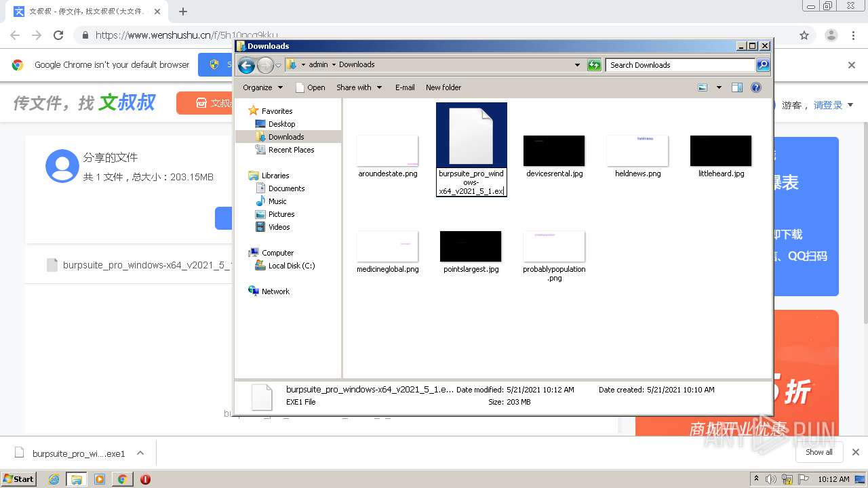Select Libraries in the navigation pane
The width and height of the screenshot is (868, 488).
(x=275, y=176)
